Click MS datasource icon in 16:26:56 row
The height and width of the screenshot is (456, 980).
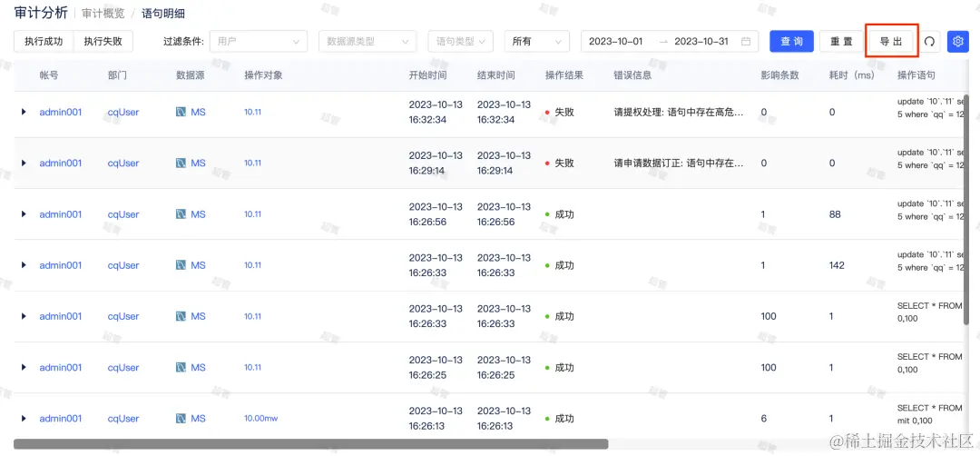pos(181,214)
